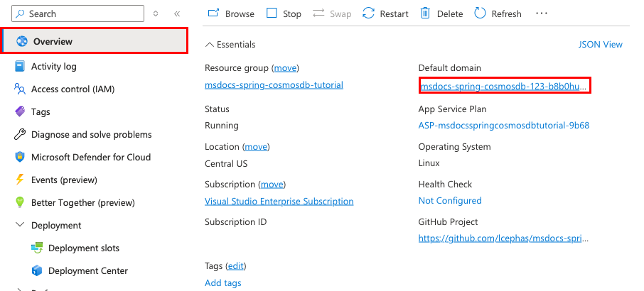Image resolution: width=644 pixels, height=291 pixels.
Task: Stop the app with the Stop icon
Action: pyautogui.click(x=272, y=13)
